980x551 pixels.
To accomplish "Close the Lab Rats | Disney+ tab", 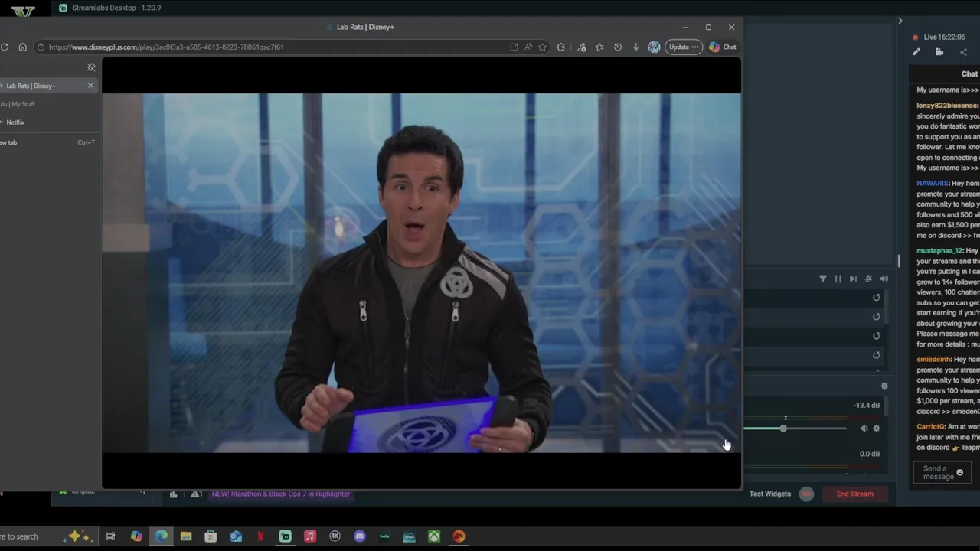I will point(90,86).
